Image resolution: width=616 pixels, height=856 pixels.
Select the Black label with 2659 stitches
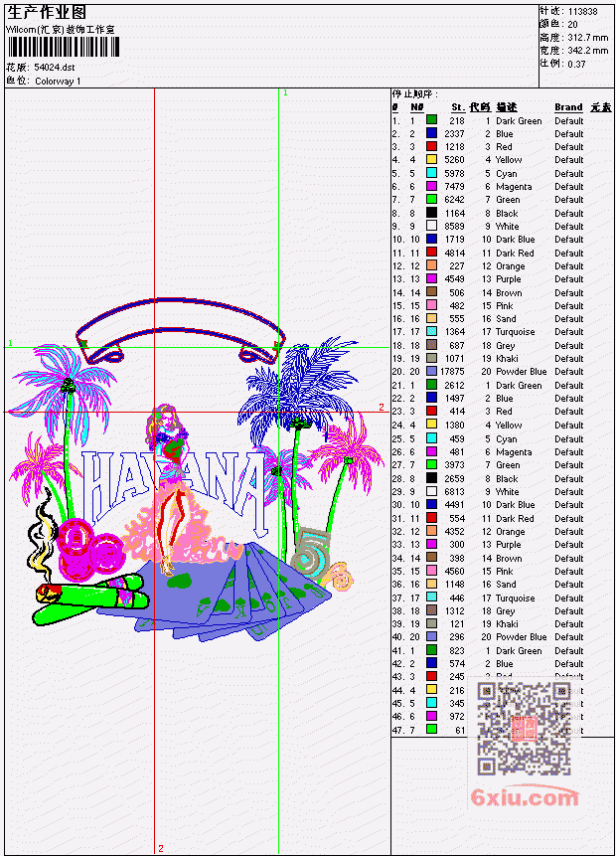point(507,479)
